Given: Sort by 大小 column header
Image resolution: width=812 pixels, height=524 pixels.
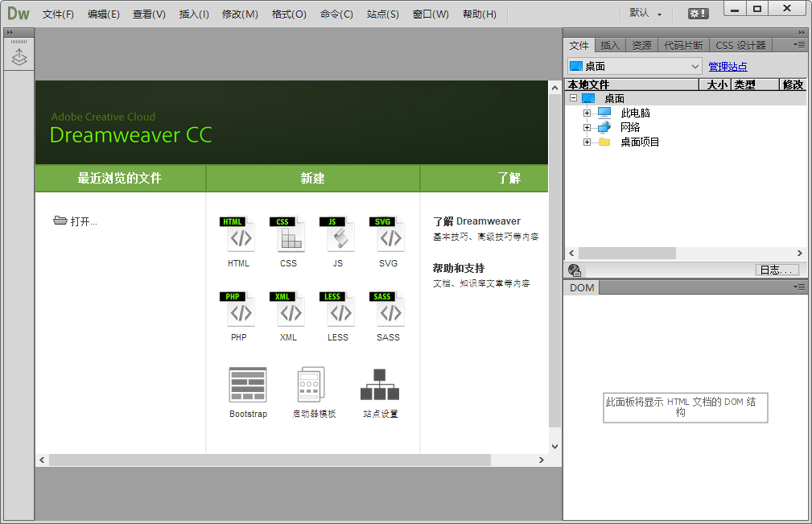Looking at the screenshot, I should coord(715,85).
